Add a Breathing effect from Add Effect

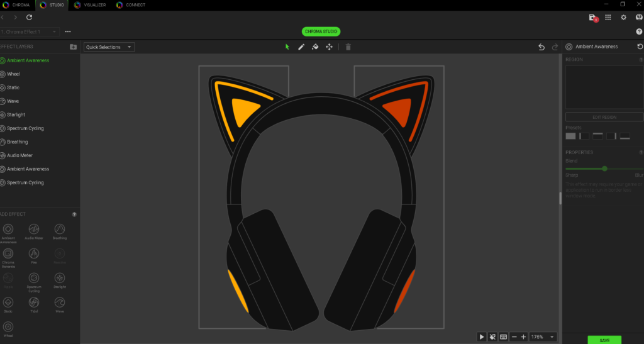pyautogui.click(x=60, y=231)
